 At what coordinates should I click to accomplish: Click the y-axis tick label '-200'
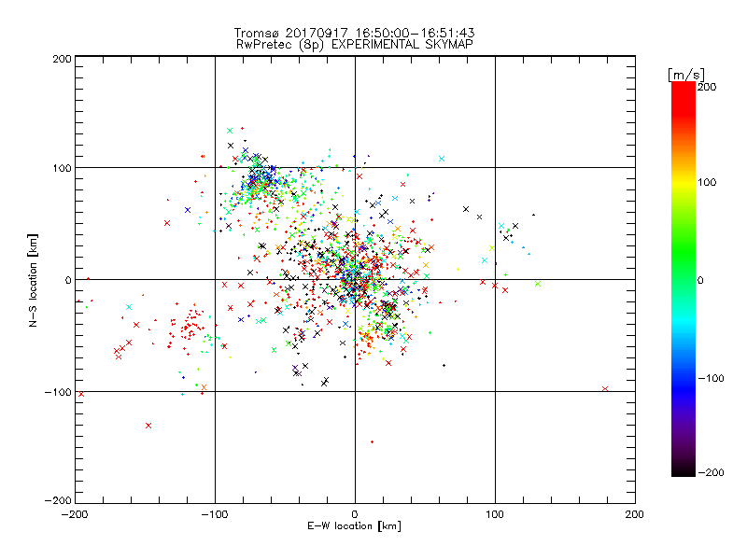(x=58, y=500)
